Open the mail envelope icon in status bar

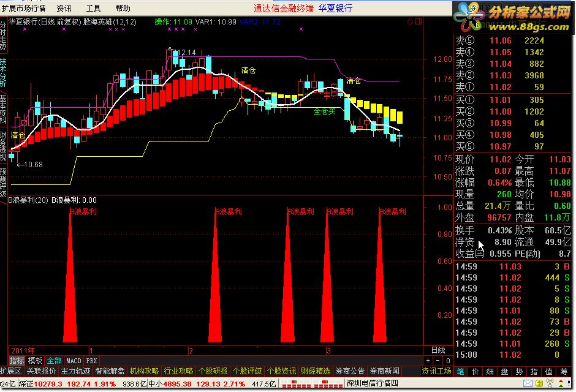[x=528, y=383]
